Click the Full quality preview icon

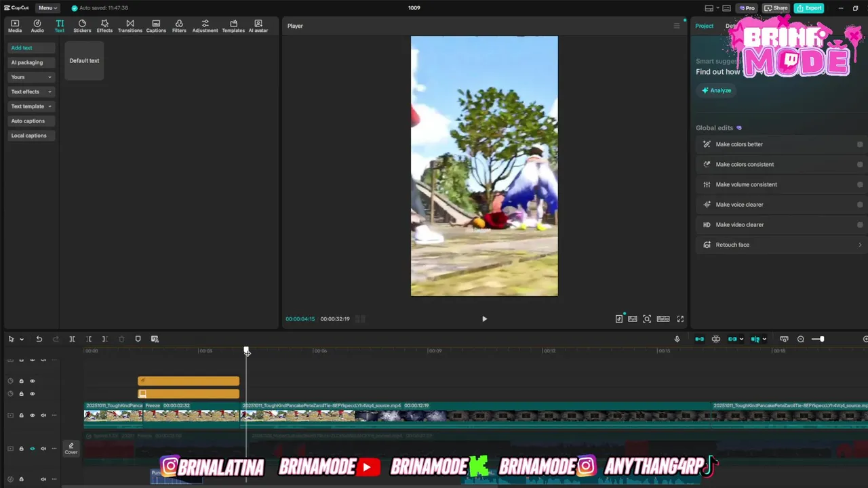(632, 319)
